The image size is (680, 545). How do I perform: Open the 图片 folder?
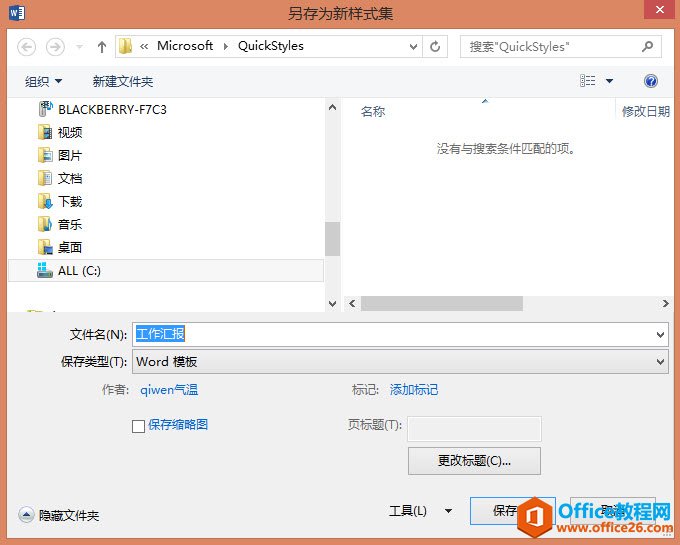(70, 155)
